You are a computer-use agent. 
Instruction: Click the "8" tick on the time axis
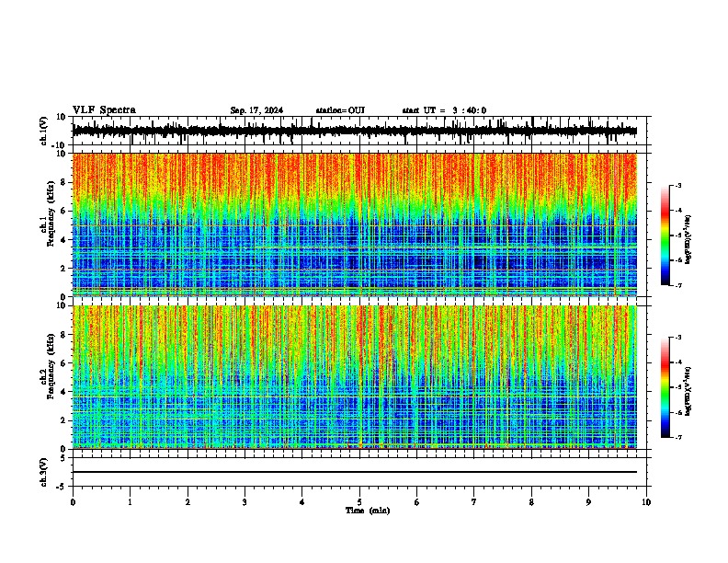coord(531,502)
